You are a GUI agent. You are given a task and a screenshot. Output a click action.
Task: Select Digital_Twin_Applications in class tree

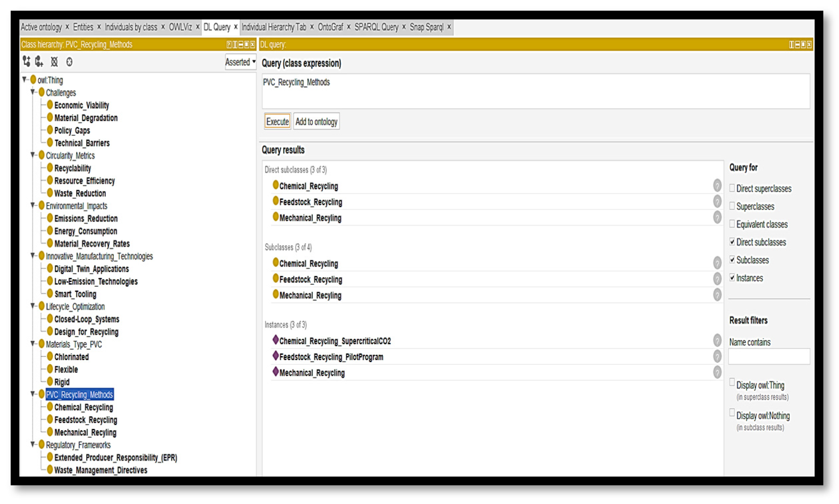pos(91,269)
